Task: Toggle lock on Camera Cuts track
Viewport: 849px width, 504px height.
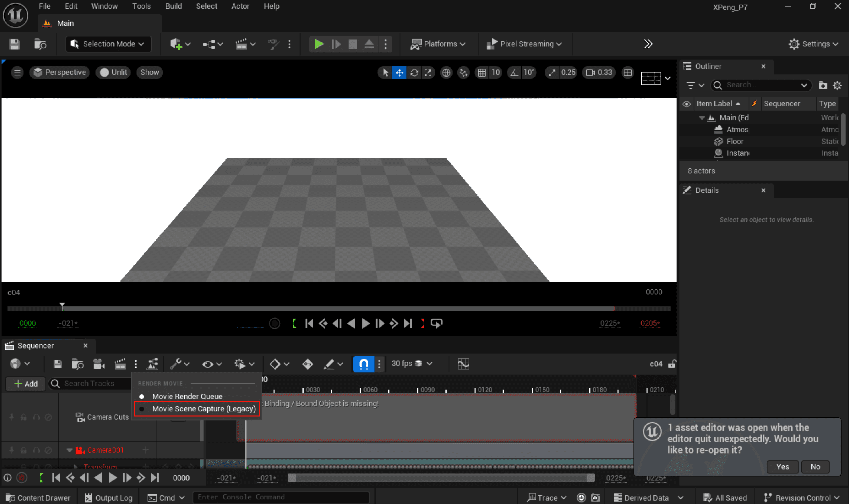Action: [23, 417]
